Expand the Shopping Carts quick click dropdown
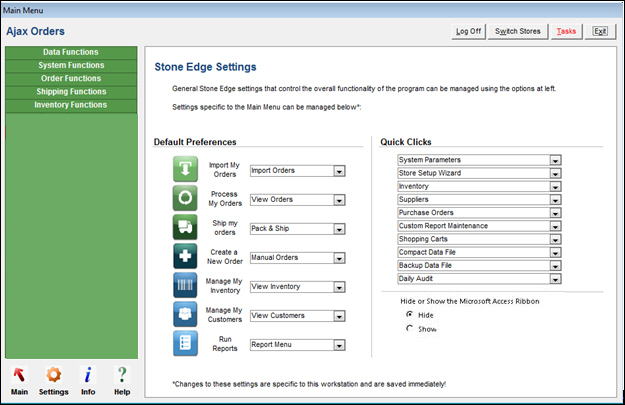The image size is (625, 405). tap(555, 239)
